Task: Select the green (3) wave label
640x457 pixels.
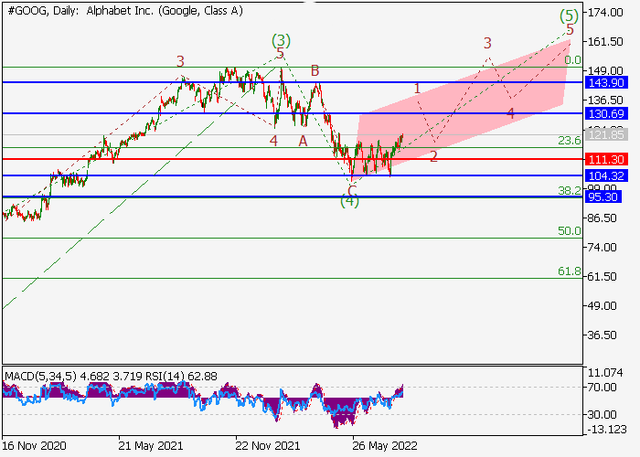Action: click(281, 41)
